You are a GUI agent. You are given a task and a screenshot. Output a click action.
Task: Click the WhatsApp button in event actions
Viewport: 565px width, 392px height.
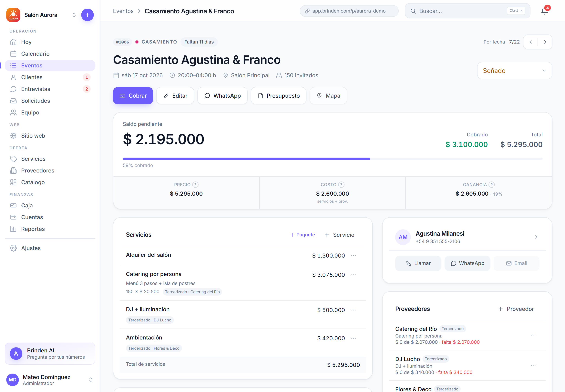(x=222, y=96)
